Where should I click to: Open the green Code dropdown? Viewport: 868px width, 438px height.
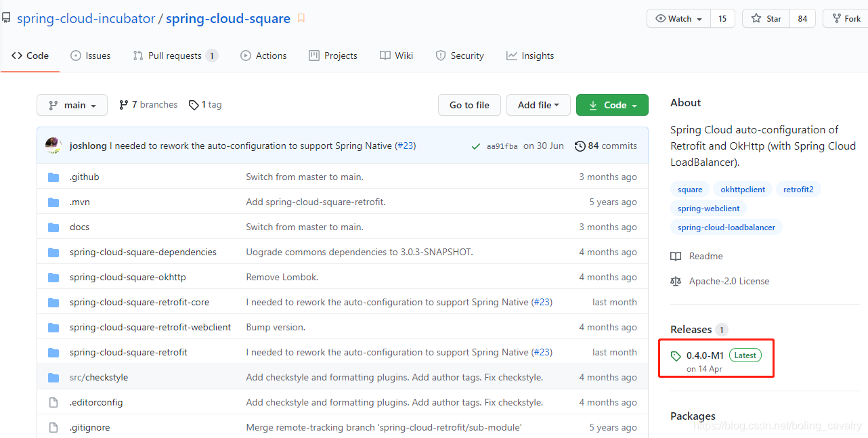coord(612,105)
